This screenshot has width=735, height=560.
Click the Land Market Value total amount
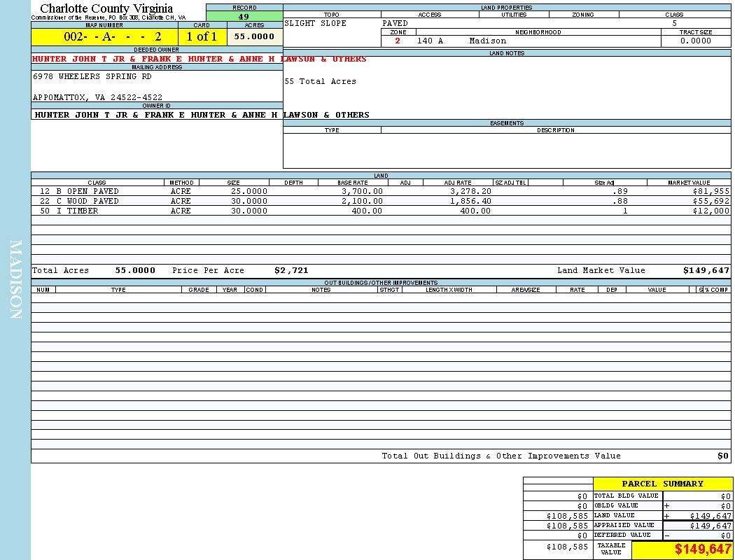(x=706, y=270)
